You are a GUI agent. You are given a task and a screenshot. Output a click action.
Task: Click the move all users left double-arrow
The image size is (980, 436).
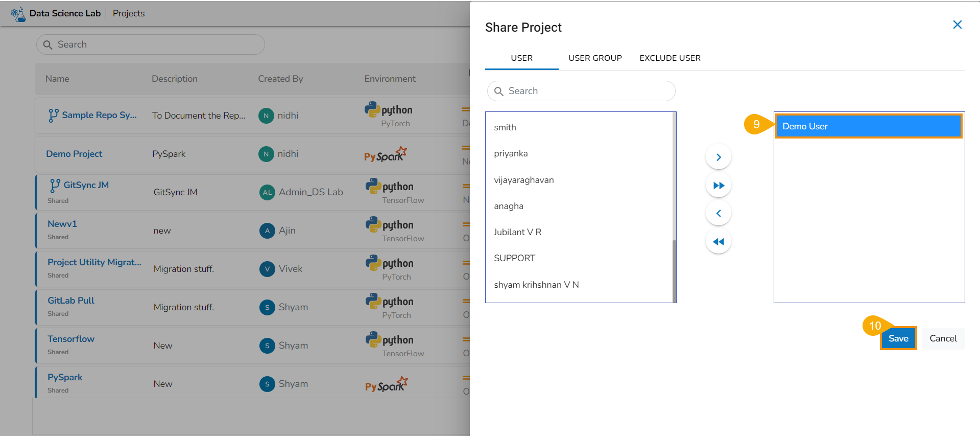click(x=718, y=241)
